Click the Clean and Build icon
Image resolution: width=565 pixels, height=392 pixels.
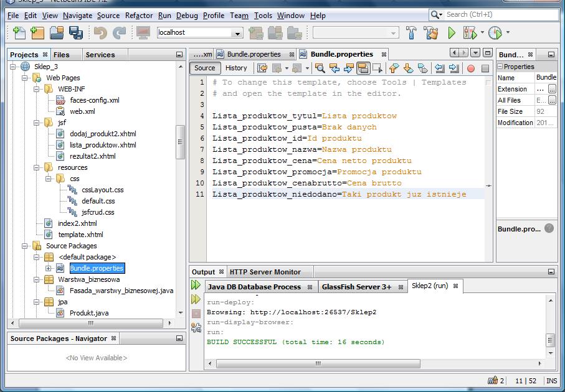(x=430, y=32)
